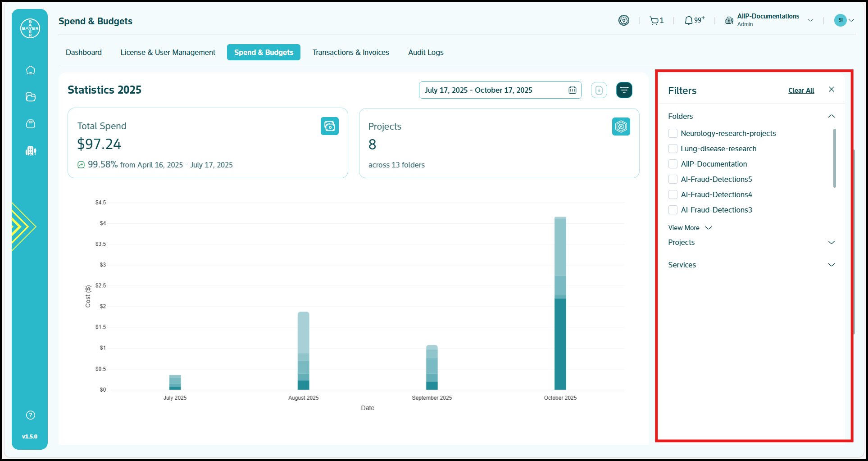
Task: Click the download statistics icon
Action: (x=599, y=90)
